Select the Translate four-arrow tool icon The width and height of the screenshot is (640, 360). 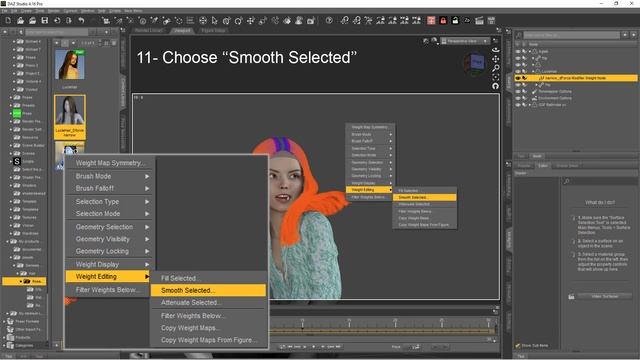point(251,20)
